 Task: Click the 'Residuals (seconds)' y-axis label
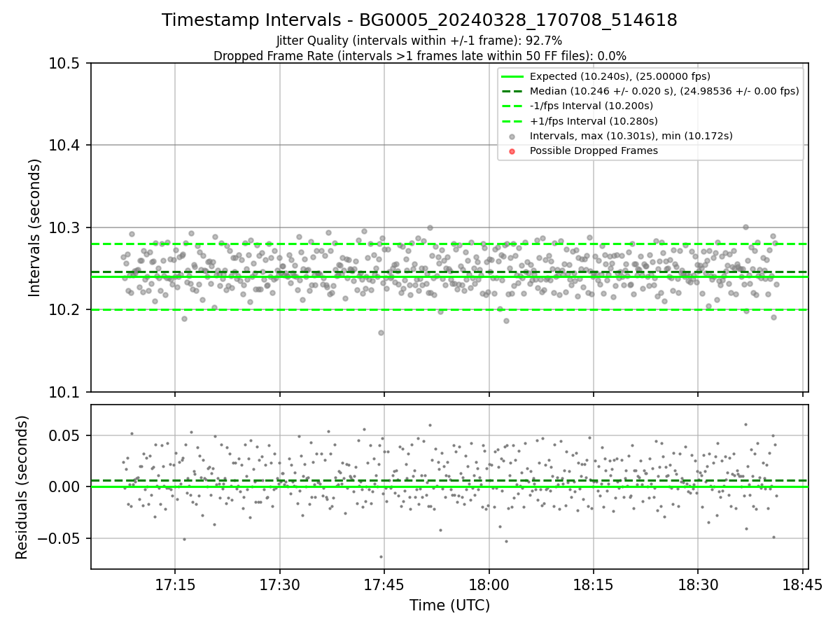22,487
